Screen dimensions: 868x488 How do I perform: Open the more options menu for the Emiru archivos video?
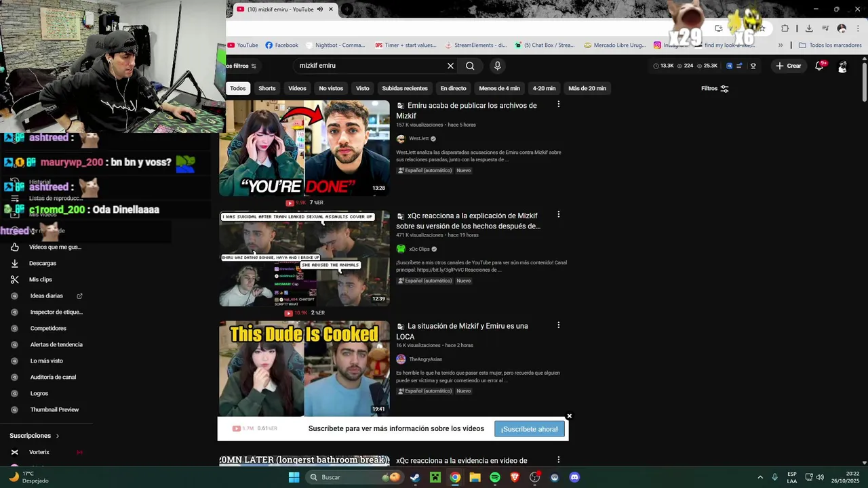[558, 104]
